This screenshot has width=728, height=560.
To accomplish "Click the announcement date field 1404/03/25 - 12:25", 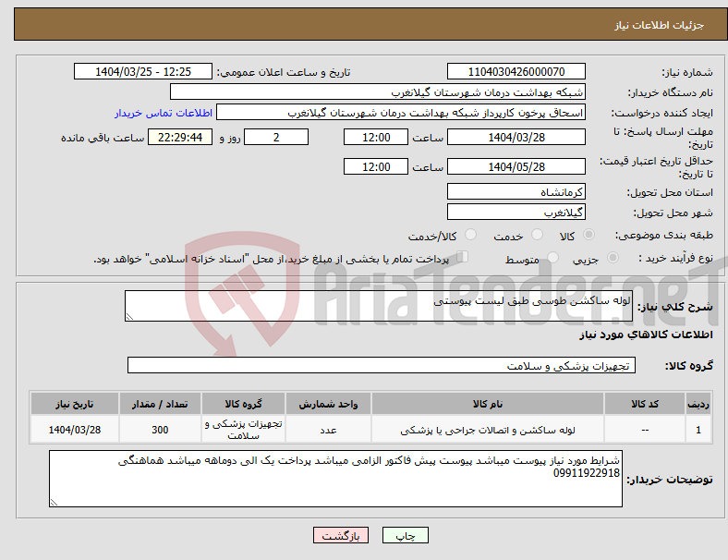I will tap(143, 71).
